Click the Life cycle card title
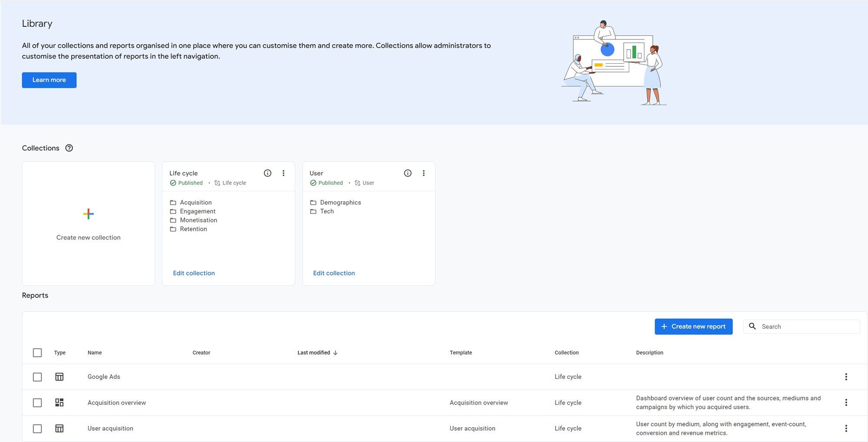 (184, 173)
